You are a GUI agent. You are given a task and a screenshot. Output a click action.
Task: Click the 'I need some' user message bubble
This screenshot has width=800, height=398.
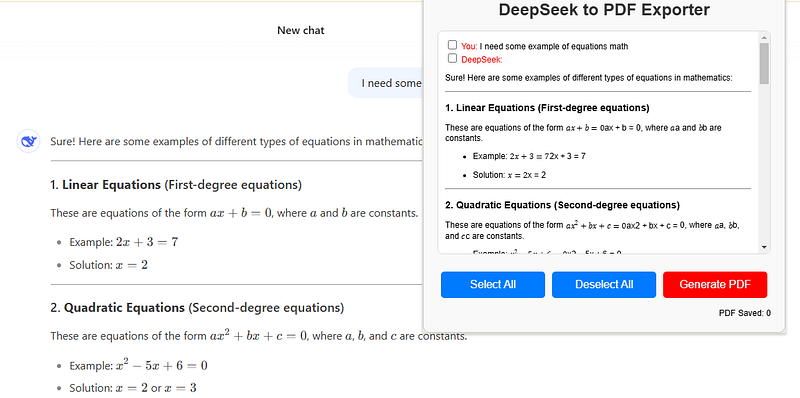click(x=386, y=83)
